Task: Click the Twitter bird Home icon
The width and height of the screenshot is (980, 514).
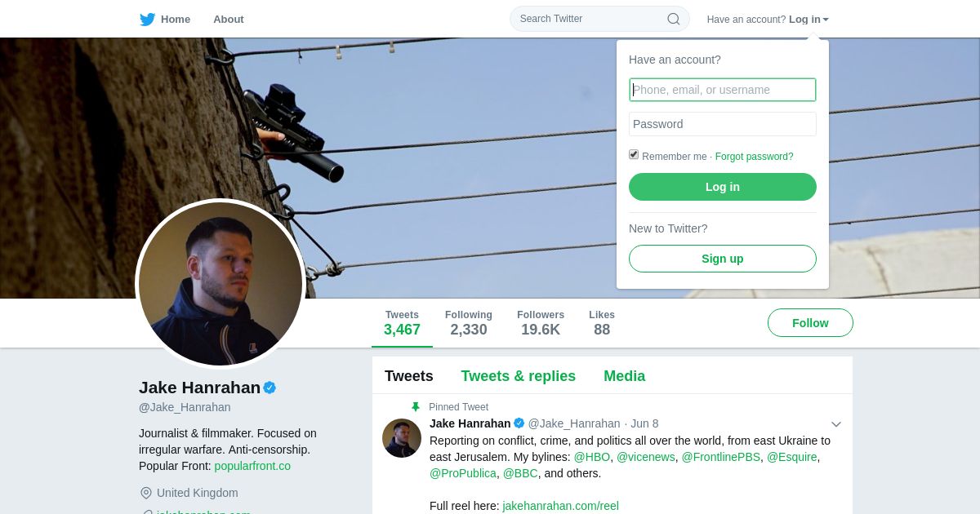Action: pyautogui.click(x=148, y=20)
